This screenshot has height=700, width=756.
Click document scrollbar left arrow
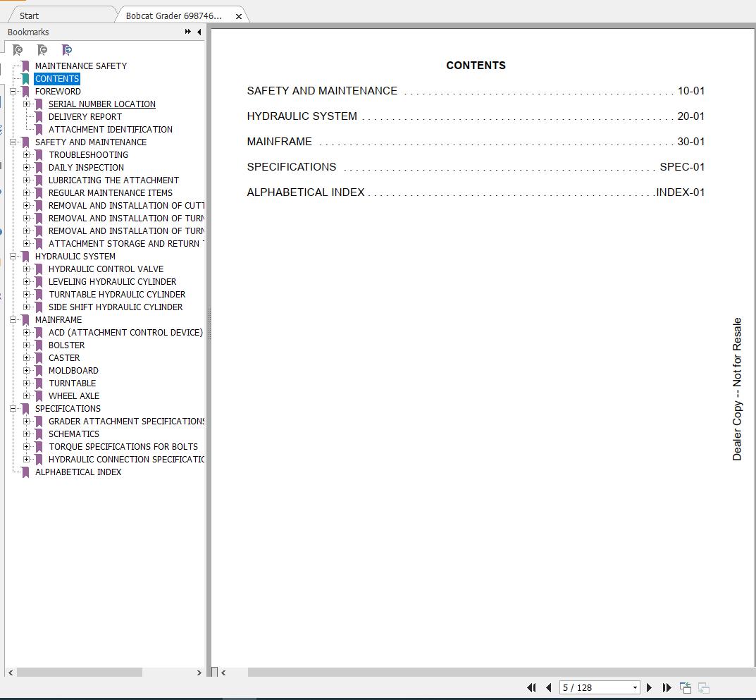pos(223,672)
